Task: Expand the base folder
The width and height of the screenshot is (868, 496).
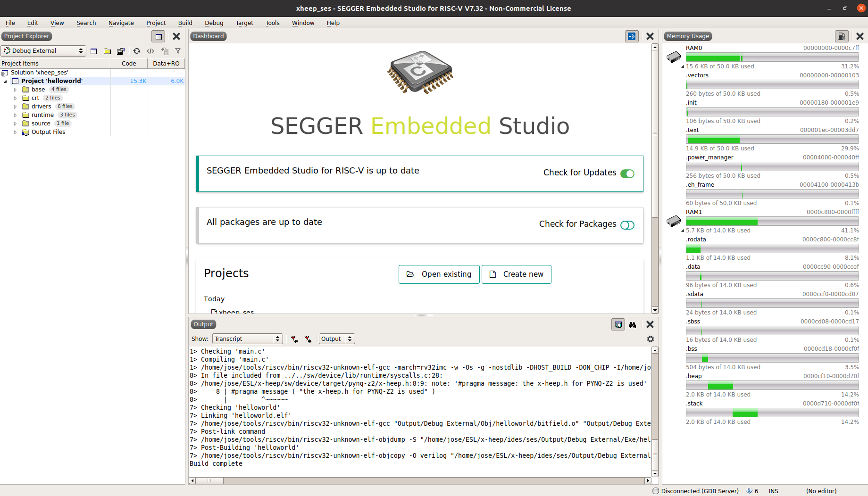Action: pyautogui.click(x=15, y=90)
